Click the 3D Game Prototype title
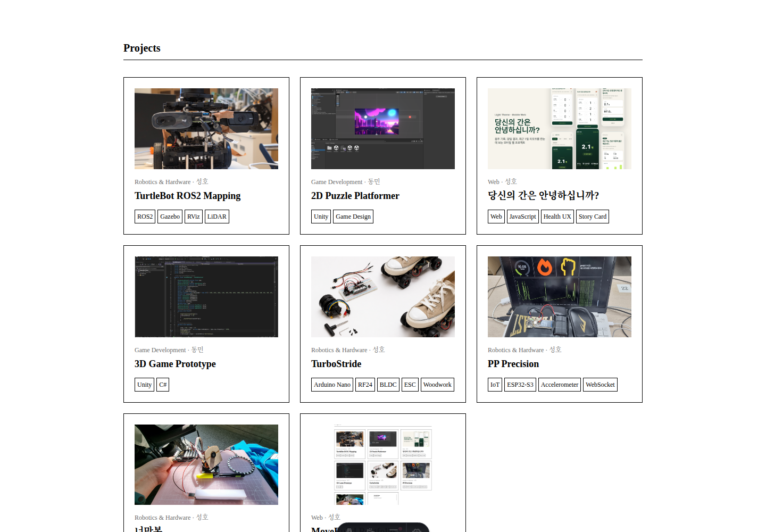This screenshot has width=766, height=532. click(x=175, y=364)
